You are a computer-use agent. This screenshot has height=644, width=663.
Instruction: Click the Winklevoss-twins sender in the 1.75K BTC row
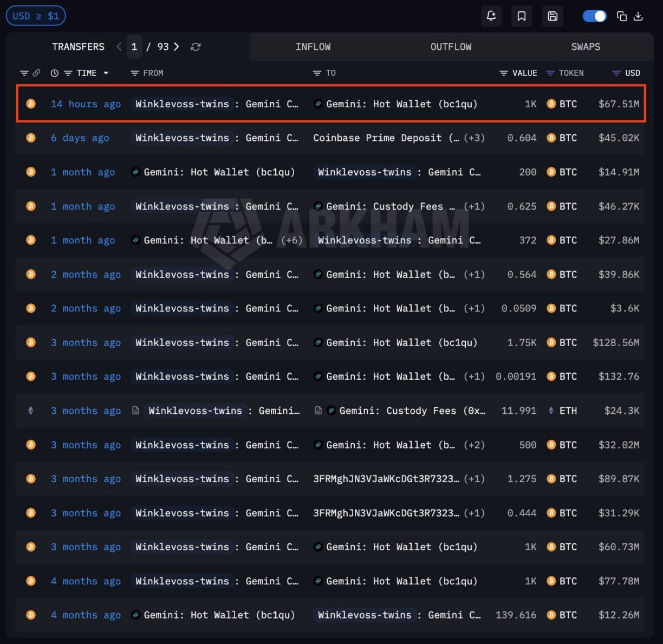point(182,342)
